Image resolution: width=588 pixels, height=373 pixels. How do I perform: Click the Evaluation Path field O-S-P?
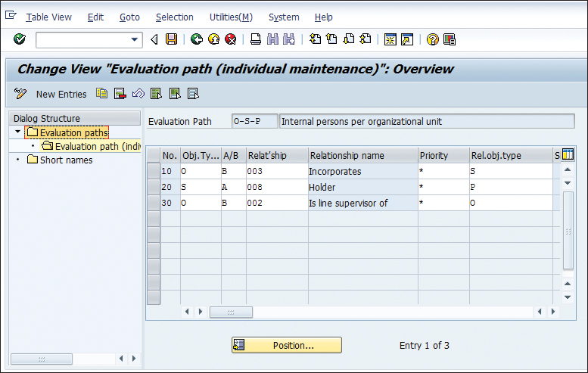(x=254, y=122)
